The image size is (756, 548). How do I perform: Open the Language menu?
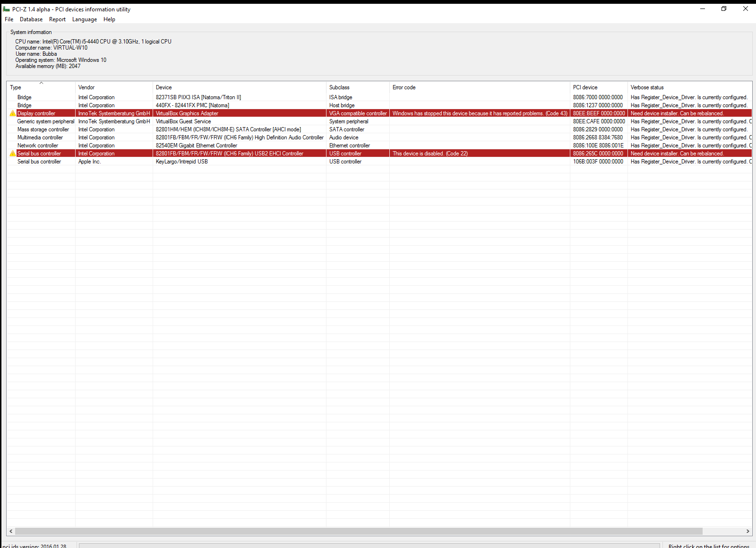pyautogui.click(x=85, y=19)
